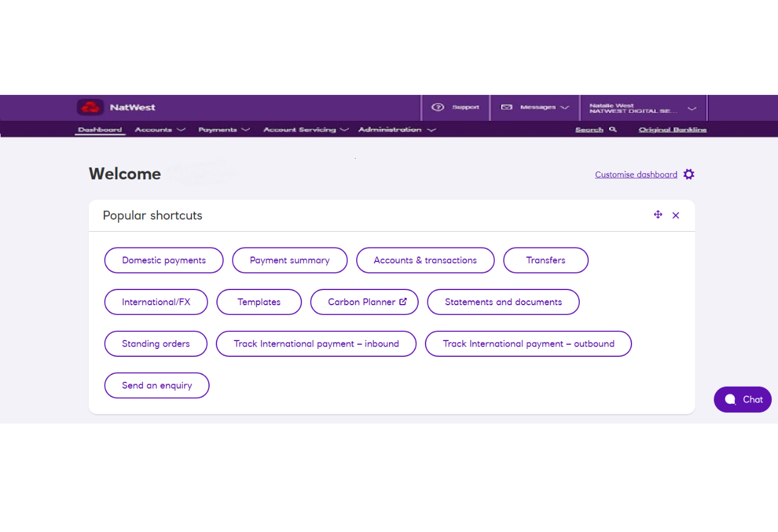Open the Domestic payments shortcut

164,260
